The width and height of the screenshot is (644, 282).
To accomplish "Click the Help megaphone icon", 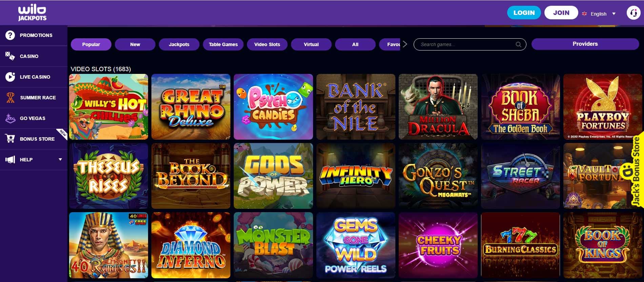I will tap(10, 160).
